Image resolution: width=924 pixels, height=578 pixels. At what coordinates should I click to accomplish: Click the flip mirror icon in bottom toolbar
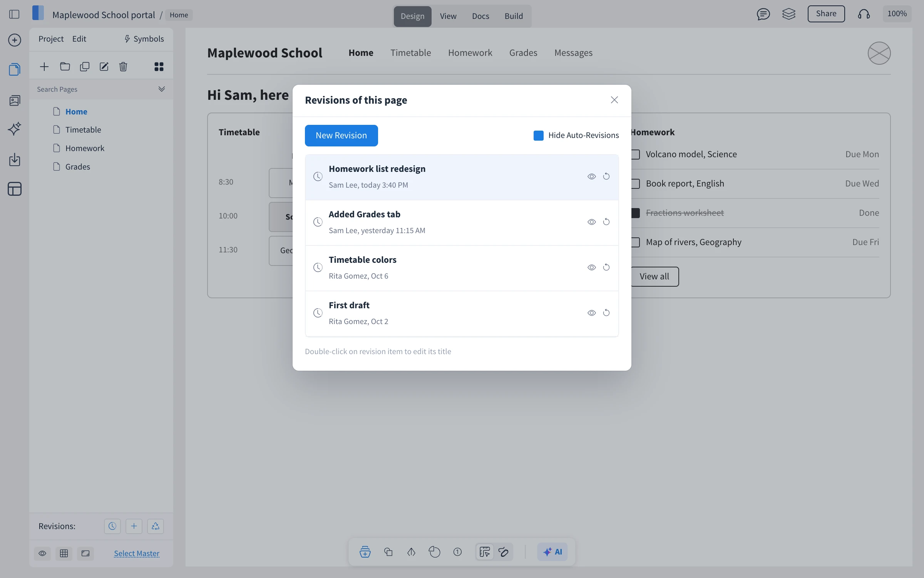(x=412, y=552)
